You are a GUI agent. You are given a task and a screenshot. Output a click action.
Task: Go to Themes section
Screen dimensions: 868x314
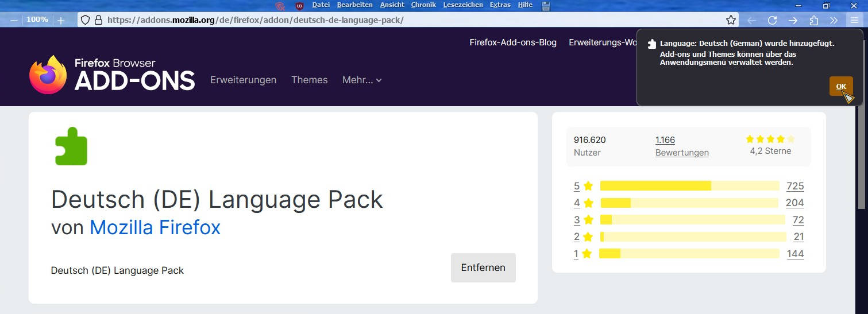(x=309, y=80)
